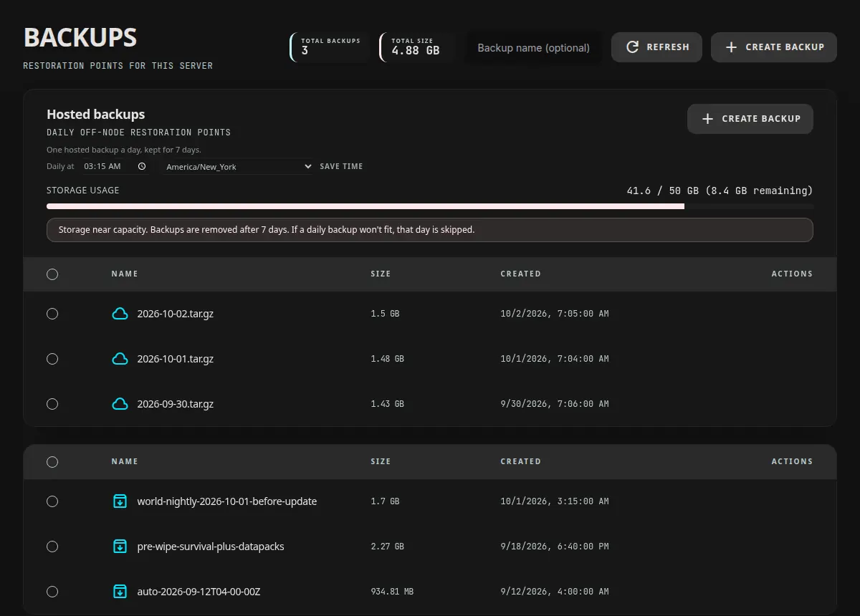Click the archive icon for pre-wipe-survival-plus-datapacks
Viewport: 860px width, 616px height.
(x=120, y=547)
